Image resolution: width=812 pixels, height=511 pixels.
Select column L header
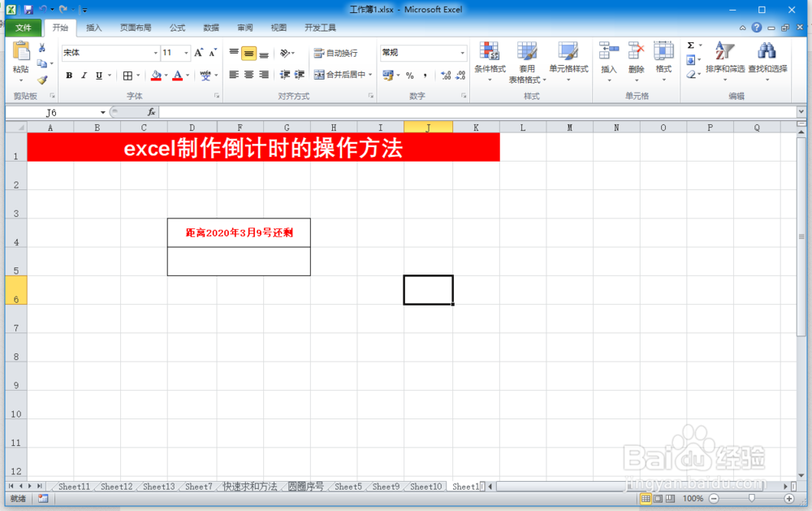(522, 128)
